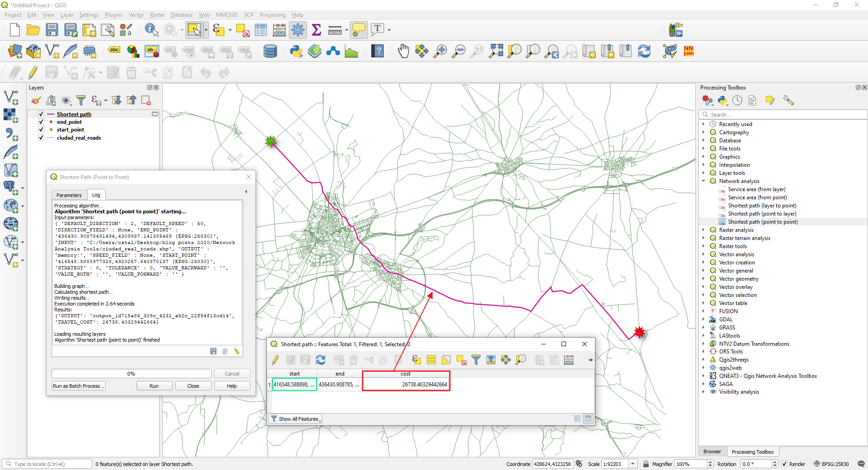The width and height of the screenshot is (868, 470).
Task: Click the Run button
Action: (x=154, y=386)
